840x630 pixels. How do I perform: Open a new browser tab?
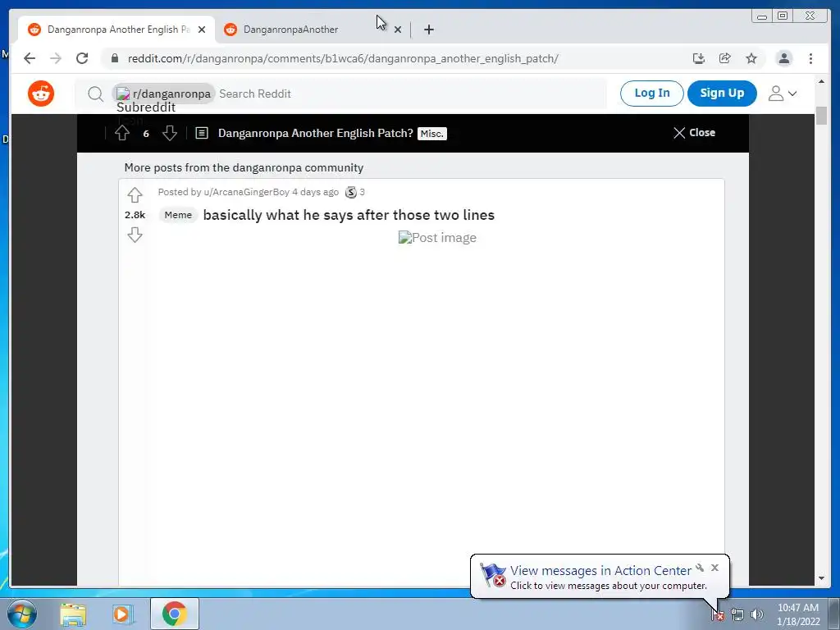[428, 30]
